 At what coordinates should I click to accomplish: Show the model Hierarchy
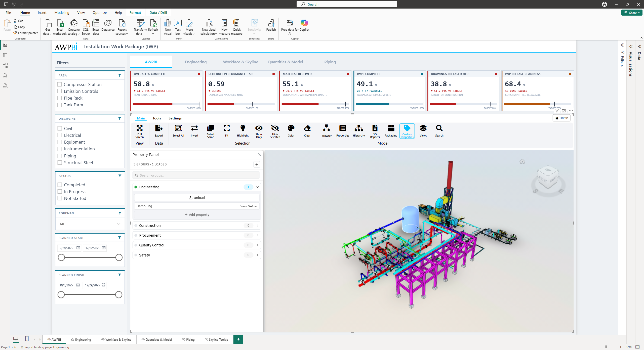358,131
